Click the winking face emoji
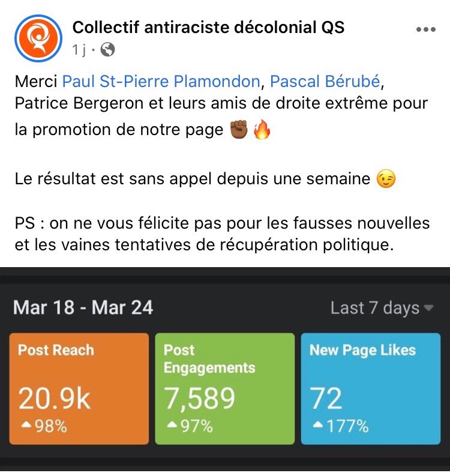 pyautogui.click(x=386, y=180)
